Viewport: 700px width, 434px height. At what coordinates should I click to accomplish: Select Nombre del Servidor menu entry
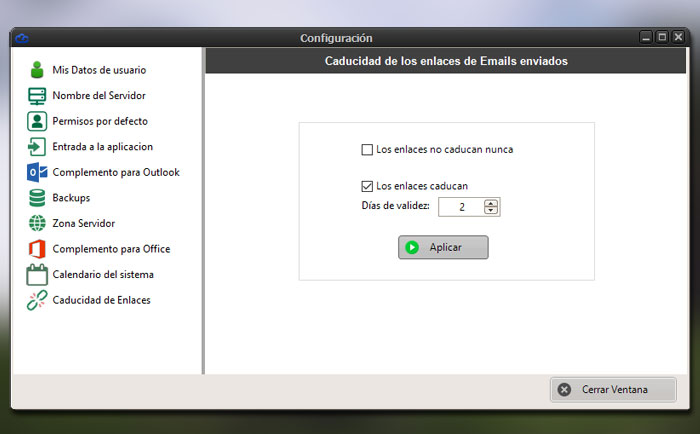click(99, 96)
